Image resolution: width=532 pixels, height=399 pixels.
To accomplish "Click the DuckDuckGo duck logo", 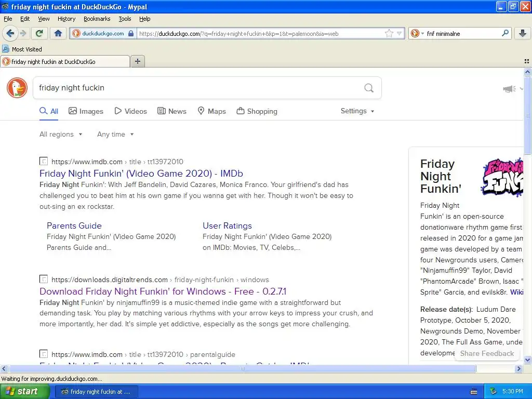I will 17,87.
